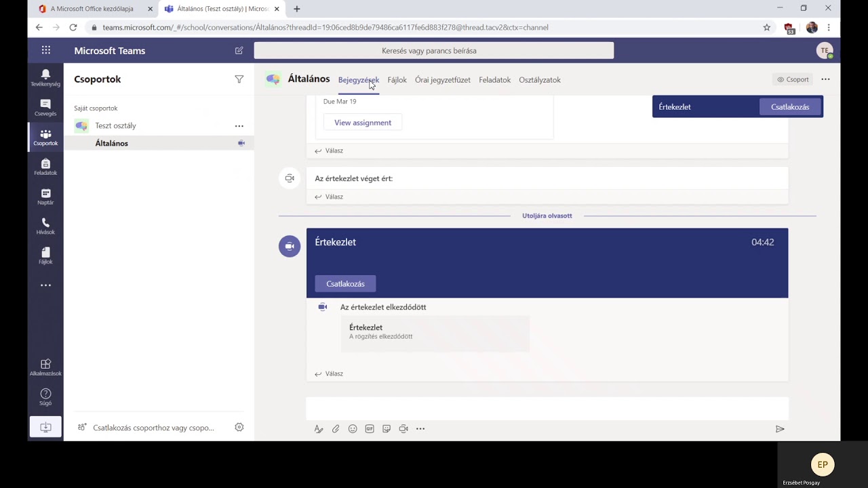Viewport: 868px width, 488px height.
Task: Switch to Bejegyzések tab
Action: point(359,80)
